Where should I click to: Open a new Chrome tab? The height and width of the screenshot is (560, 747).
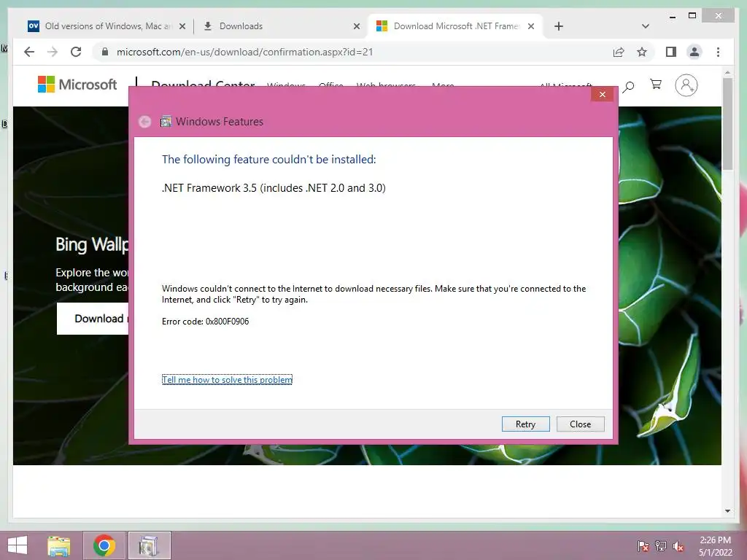[559, 26]
